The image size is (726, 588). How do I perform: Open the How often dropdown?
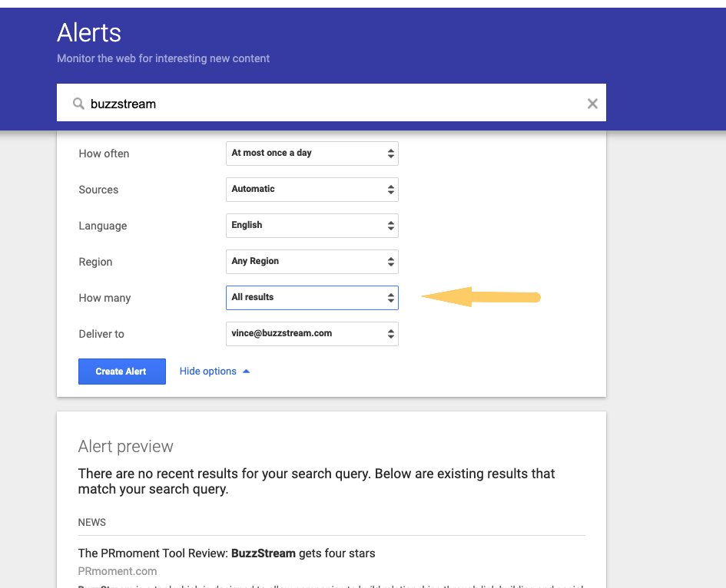click(307, 154)
